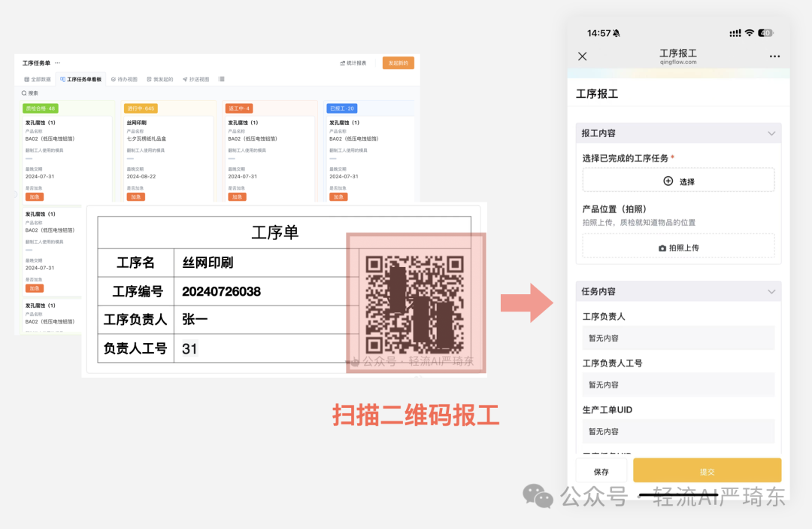Image resolution: width=812 pixels, height=529 pixels.
Task: Open the list view icon beside 抄送视图
Action: [x=220, y=79]
